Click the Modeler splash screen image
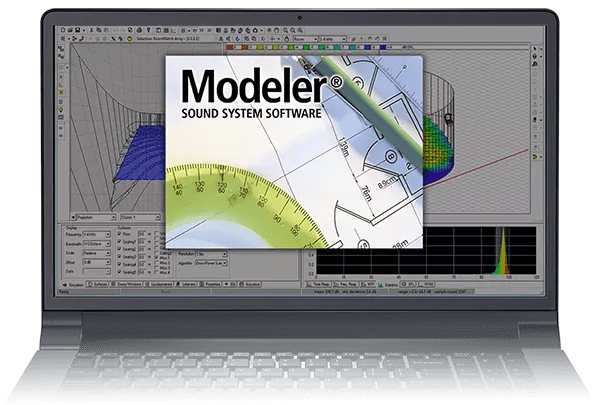This screenshot has width=600, height=405. 295,150
